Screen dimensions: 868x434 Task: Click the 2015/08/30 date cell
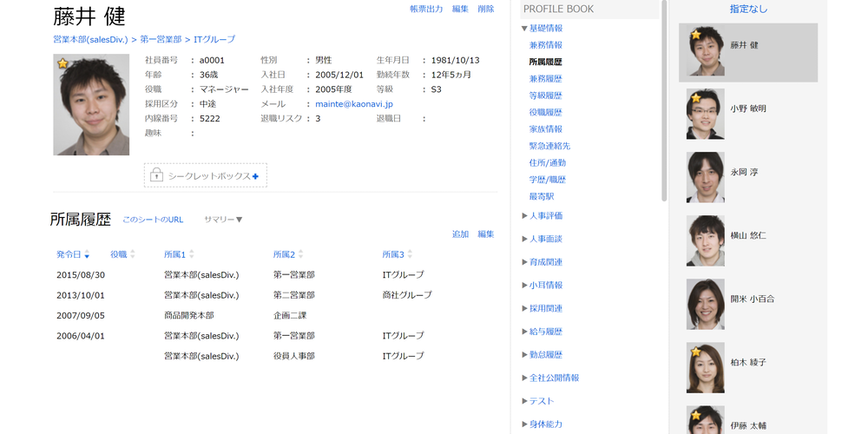tap(81, 274)
